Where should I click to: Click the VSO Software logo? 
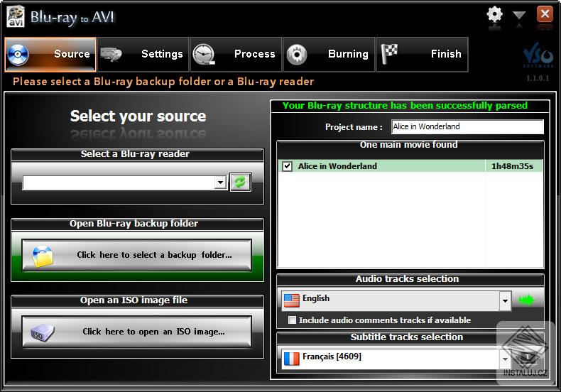pyautogui.click(x=538, y=55)
